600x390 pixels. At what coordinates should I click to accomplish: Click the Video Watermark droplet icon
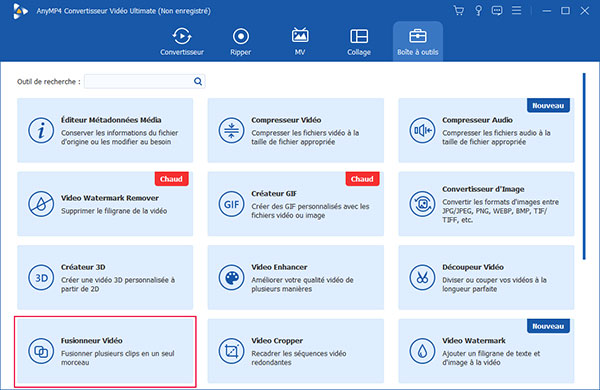422,351
